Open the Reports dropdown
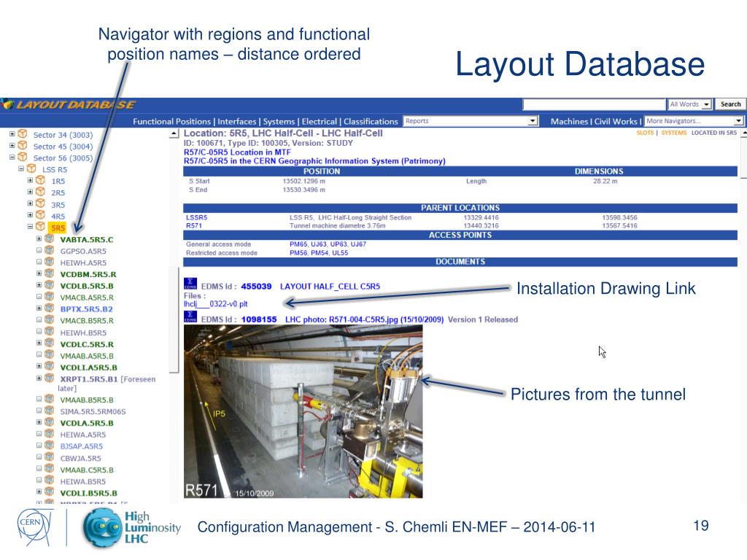Viewport: 747px width, 560px height. pos(471,121)
